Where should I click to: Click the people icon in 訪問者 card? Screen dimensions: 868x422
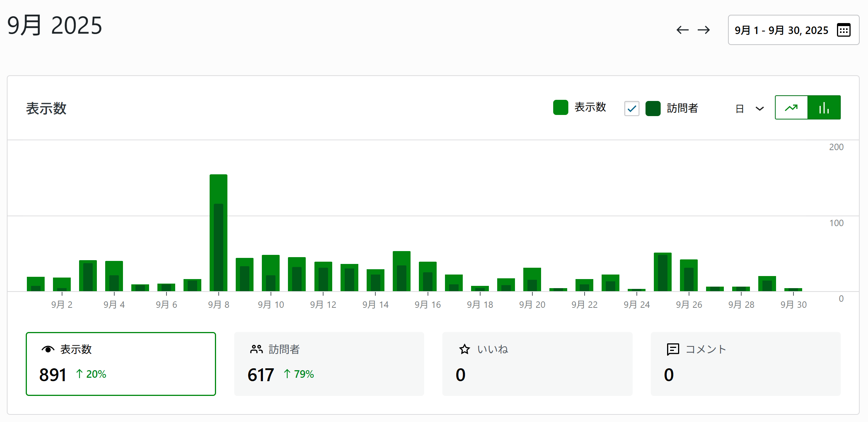point(256,349)
